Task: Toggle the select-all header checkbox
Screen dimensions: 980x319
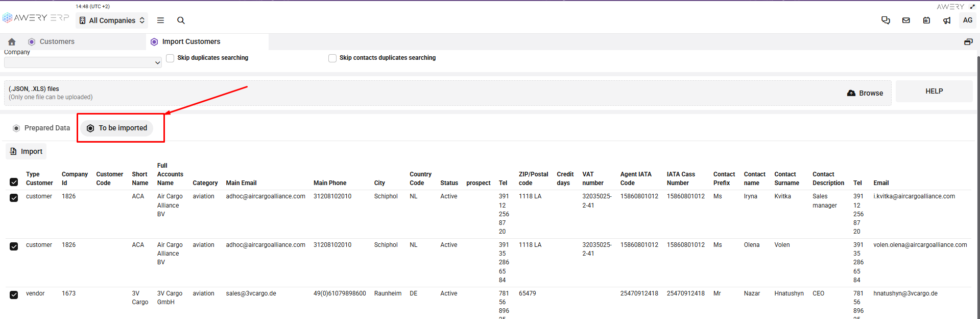Action: pyautogui.click(x=14, y=182)
